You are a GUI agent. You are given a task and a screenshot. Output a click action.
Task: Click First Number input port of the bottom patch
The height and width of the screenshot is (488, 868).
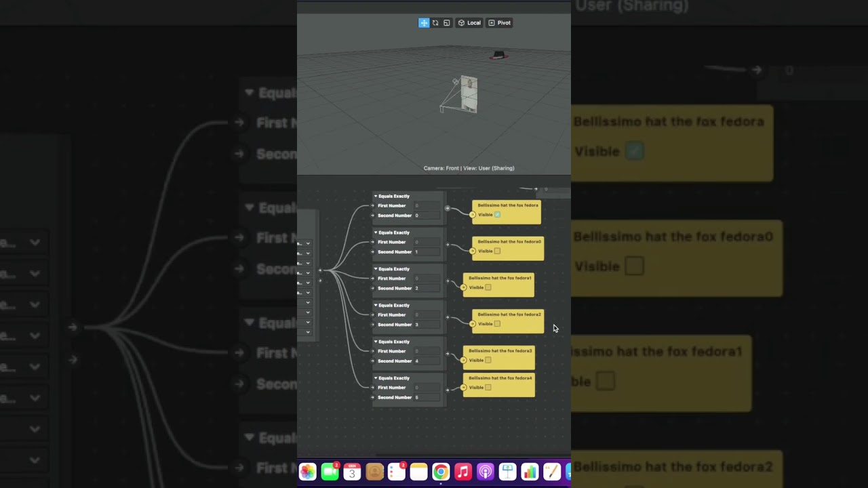[x=373, y=388]
